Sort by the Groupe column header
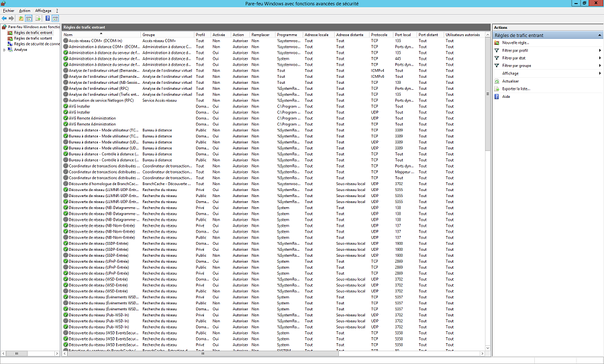This screenshot has width=604, height=364. click(168, 35)
